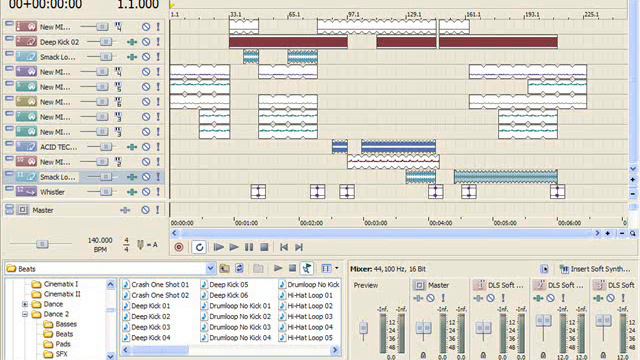Minimize the ACID TEC... track
This screenshot has height=360, width=640.
pyautogui.click(x=9, y=144)
